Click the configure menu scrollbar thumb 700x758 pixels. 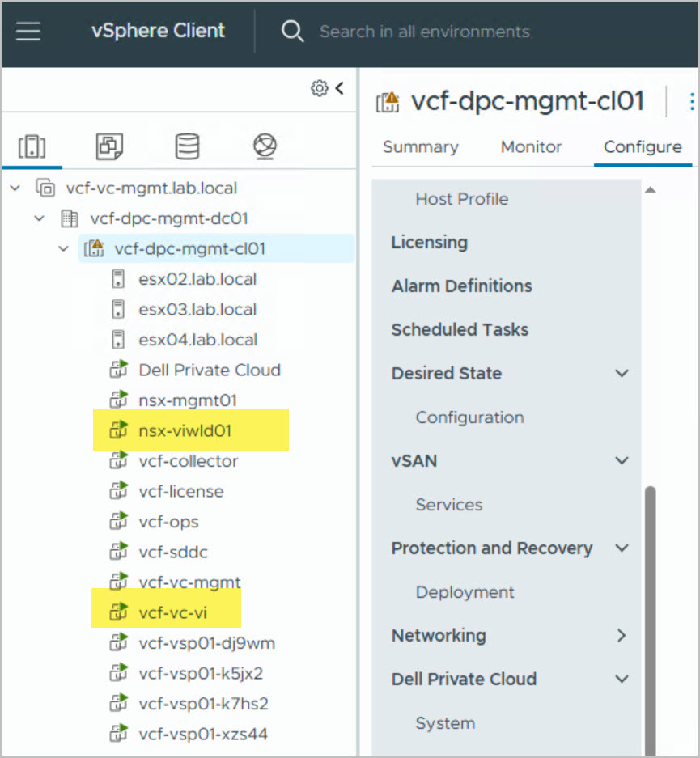click(x=651, y=620)
